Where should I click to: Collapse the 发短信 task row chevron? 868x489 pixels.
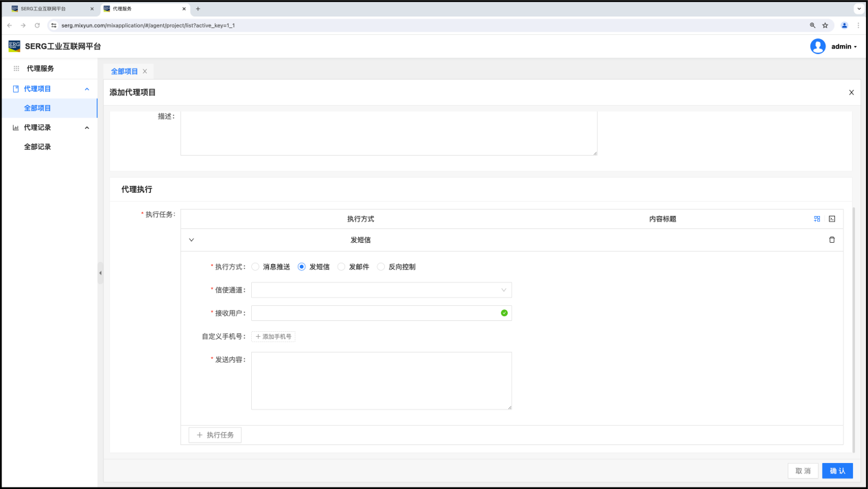(191, 240)
